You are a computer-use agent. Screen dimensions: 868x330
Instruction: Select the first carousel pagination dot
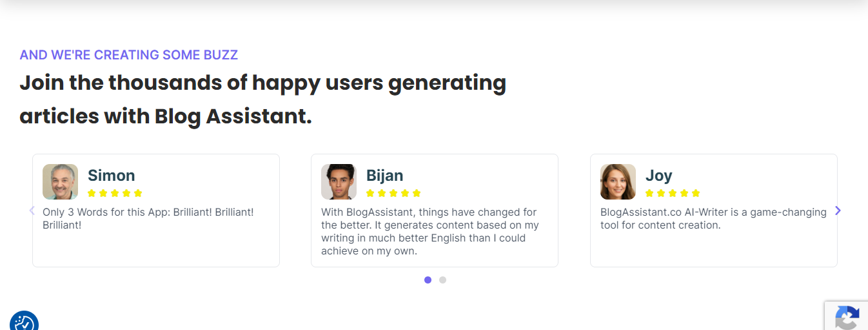[428, 280]
